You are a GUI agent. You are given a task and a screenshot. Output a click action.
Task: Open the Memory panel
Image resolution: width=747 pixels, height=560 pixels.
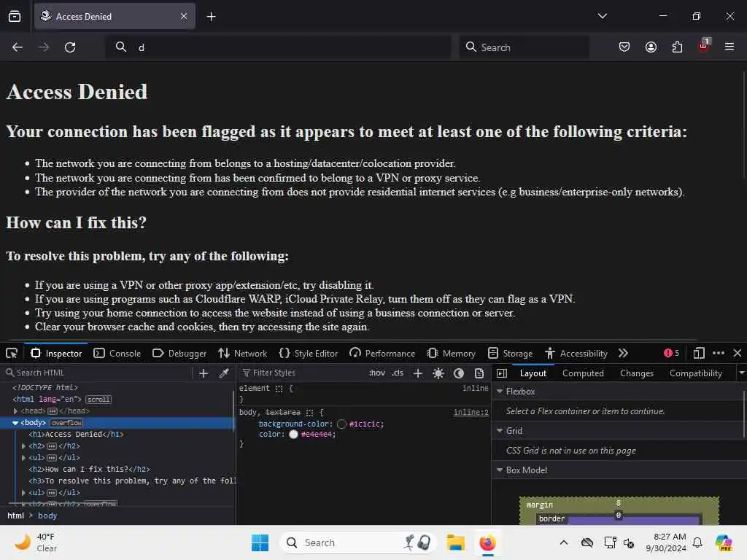click(x=451, y=354)
